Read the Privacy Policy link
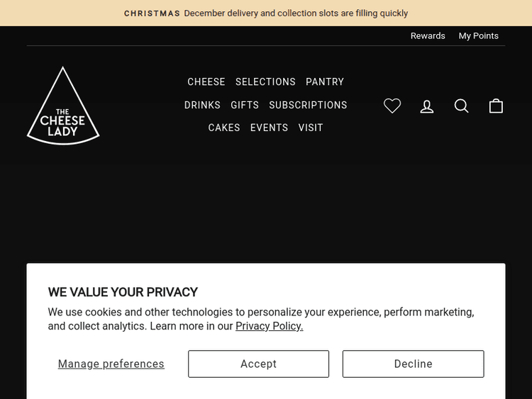532x399 pixels. click(270, 326)
